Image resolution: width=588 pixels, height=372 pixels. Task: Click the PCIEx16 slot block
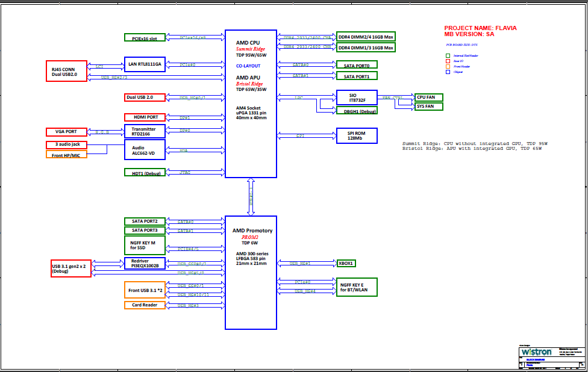click(x=145, y=38)
